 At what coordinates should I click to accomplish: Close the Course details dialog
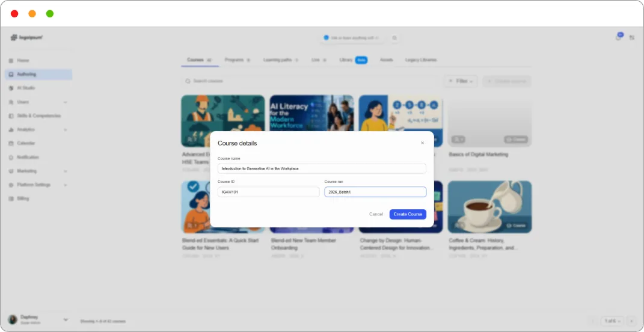[422, 143]
